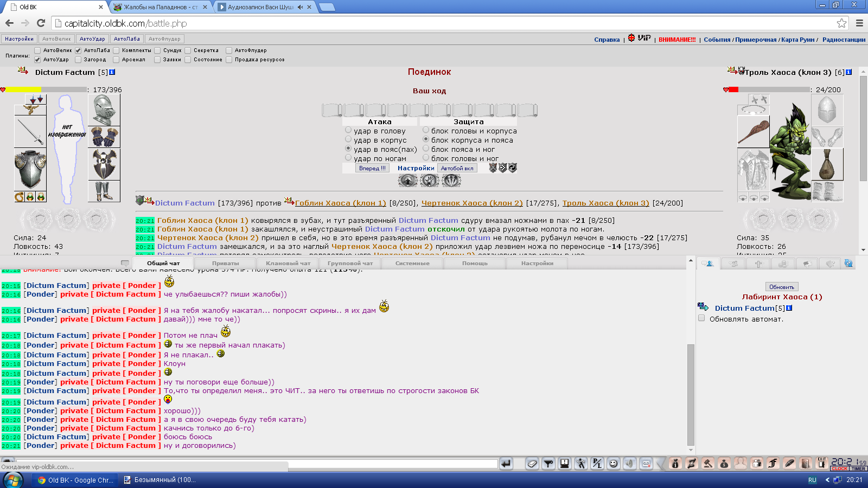Screen dimensions: 868x488
Task: Switch to the Приваты chat tab
Action: (x=225, y=263)
